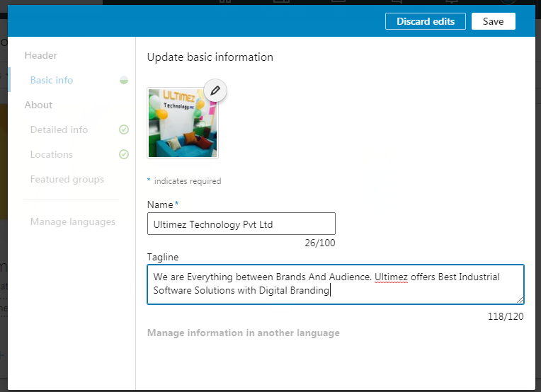Click the Basic info half-complete status indicator

pos(124,81)
